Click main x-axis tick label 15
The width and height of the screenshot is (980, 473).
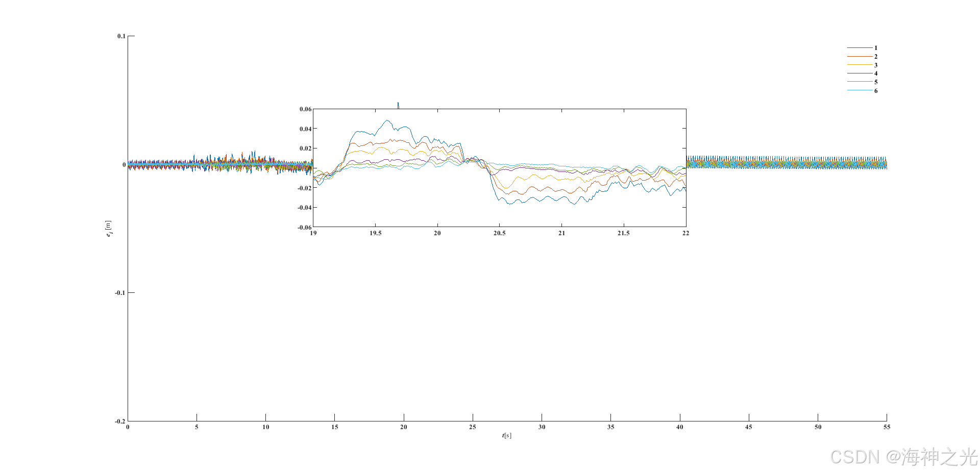pyautogui.click(x=334, y=427)
